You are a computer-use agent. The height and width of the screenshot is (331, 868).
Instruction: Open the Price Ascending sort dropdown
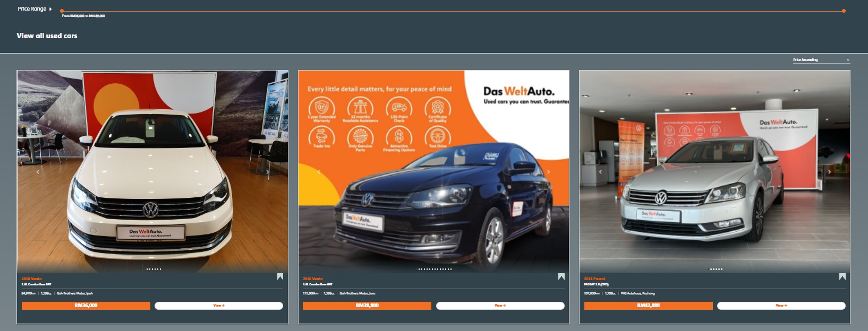click(x=821, y=60)
